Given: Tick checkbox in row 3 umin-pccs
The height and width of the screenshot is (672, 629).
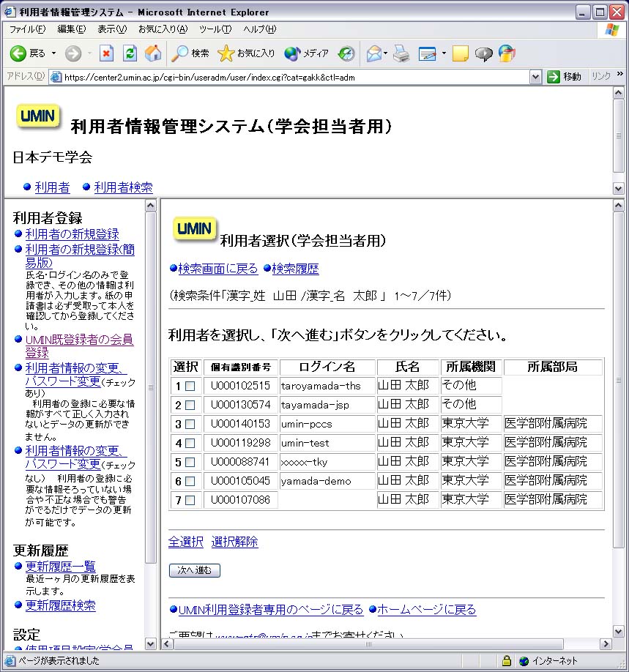Looking at the screenshot, I should coord(190,424).
